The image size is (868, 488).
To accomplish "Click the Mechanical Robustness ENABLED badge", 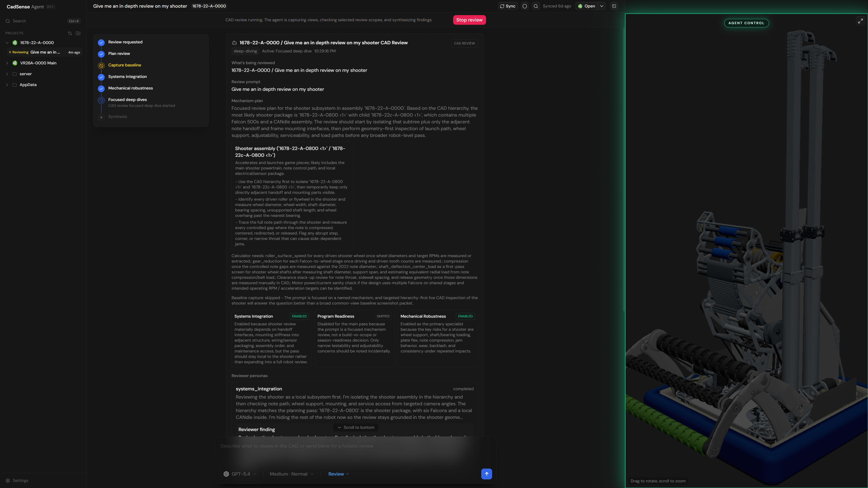I will click(x=465, y=316).
